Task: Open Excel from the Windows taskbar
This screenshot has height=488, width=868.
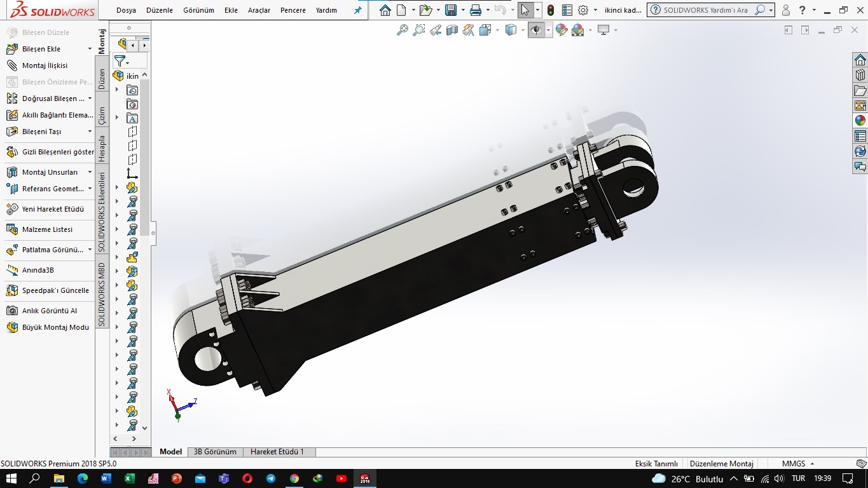Action: [x=129, y=478]
